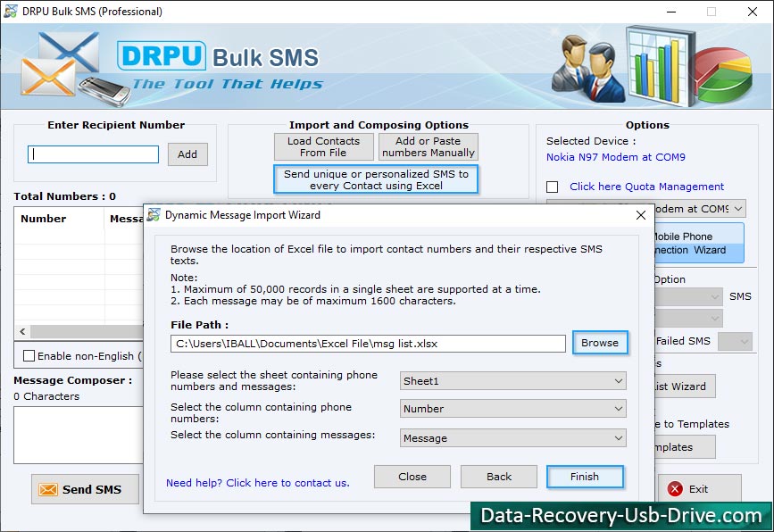Open the Message column dropdown
The height and width of the screenshot is (532, 774).
512,438
